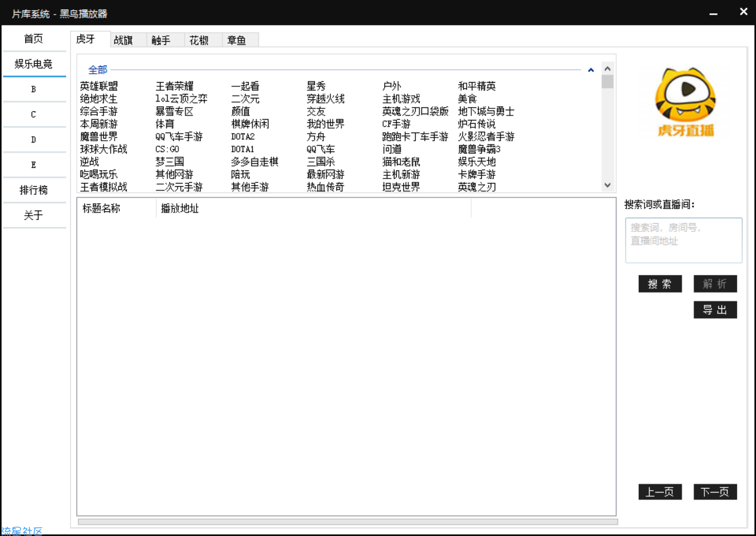The width and height of the screenshot is (756, 536).
Task: Click the category list scroll-down arrow
Action: click(x=607, y=185)
